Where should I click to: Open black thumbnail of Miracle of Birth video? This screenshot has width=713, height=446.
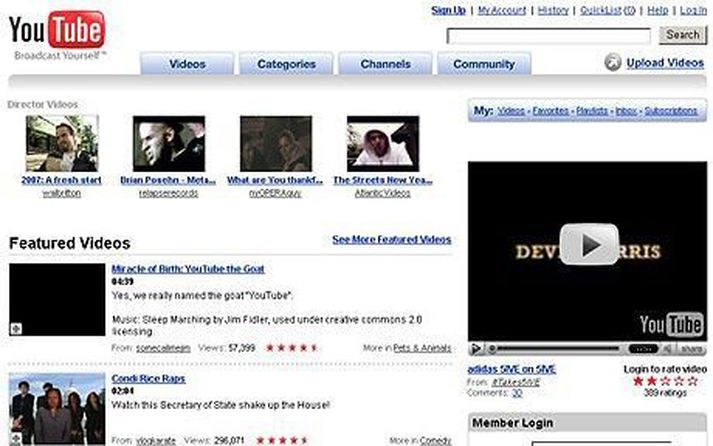[57, 300]
